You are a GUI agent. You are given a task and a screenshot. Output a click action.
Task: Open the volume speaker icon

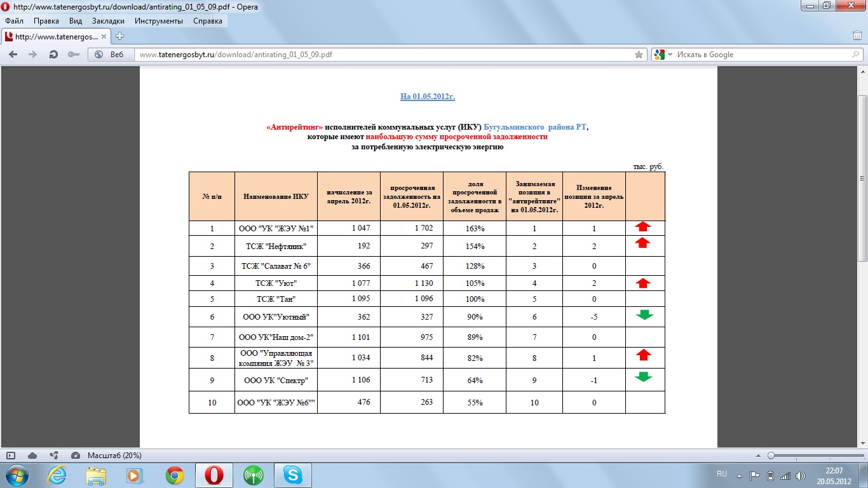tap(801, 475)
